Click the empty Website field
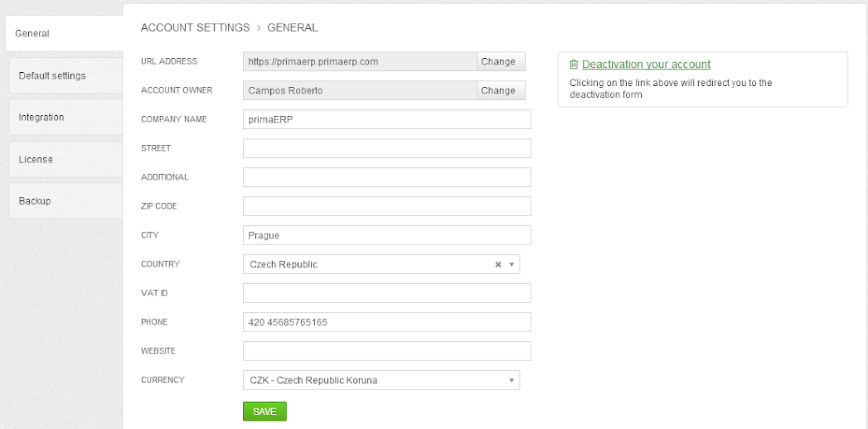This screenshot has height=429, width=868. tap(386, 351)
